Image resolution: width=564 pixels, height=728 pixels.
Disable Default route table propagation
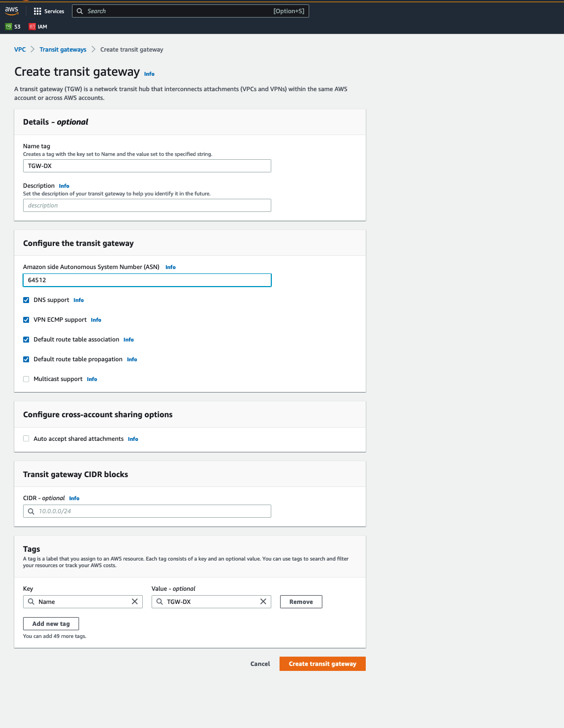[26, 359]
